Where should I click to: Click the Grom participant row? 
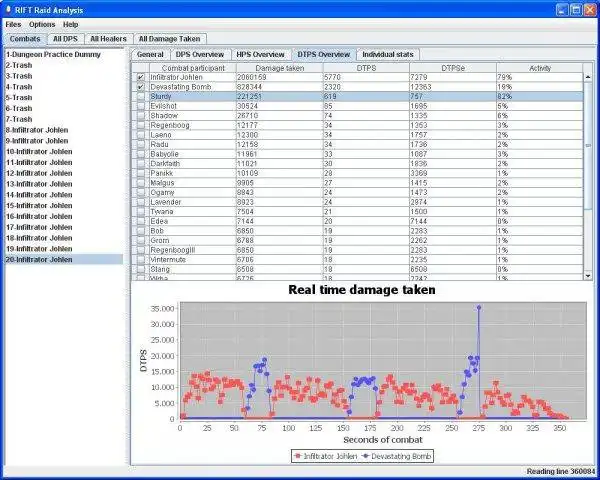tap(357, 240)
